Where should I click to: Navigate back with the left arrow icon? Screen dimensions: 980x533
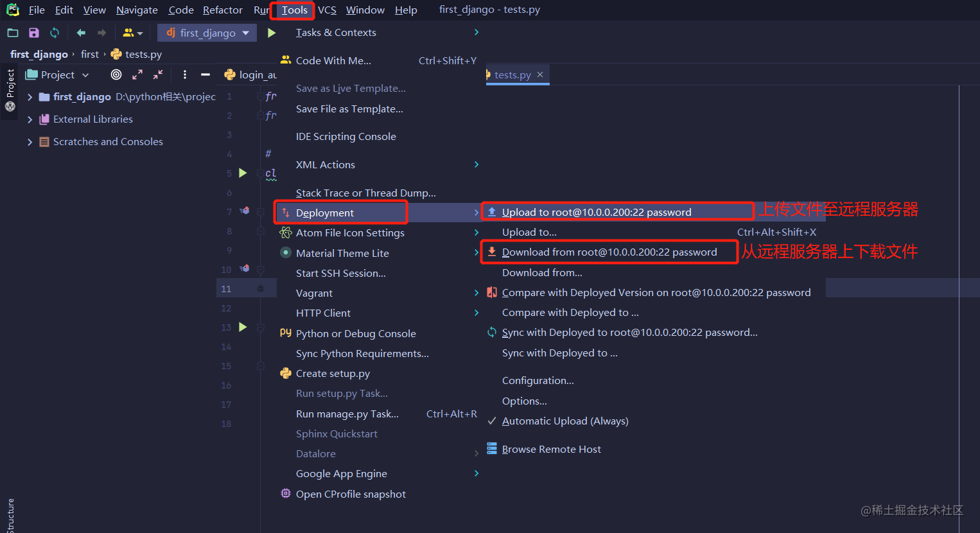(x=81, y=33)
